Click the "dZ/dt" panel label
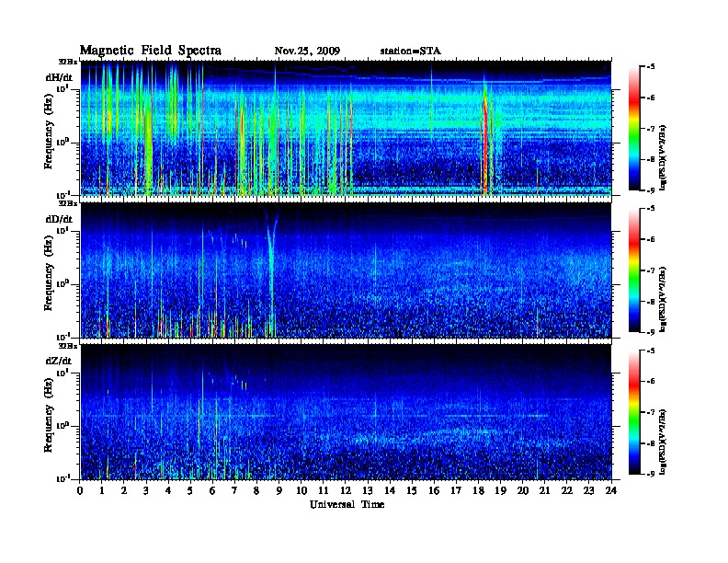This screenshot has width=728, height=563. pyautogui.click(x=59, y=361)
